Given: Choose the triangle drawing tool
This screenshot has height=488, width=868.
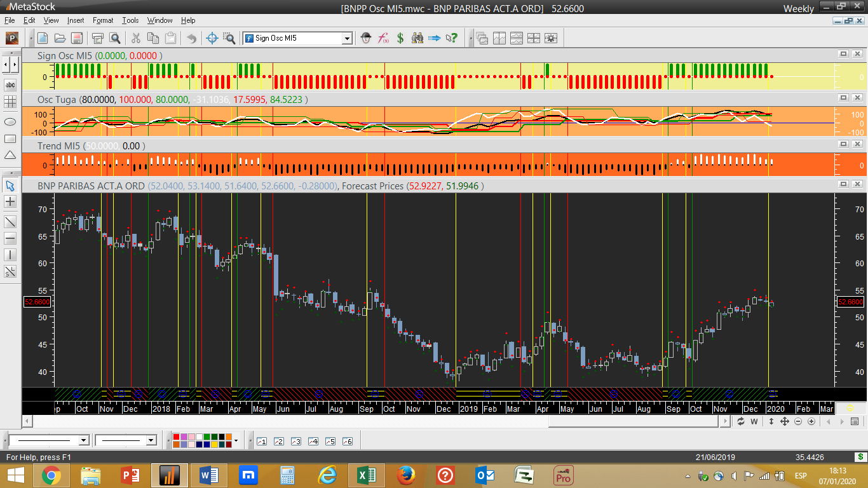Looking at the screenshot, I should pyautogui.click(x=10, y=156).
